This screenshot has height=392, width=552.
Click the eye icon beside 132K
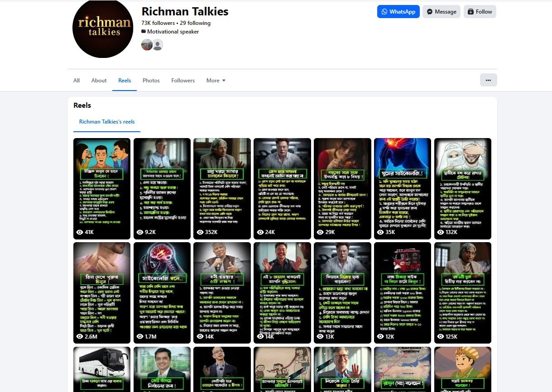coord(441,232)
